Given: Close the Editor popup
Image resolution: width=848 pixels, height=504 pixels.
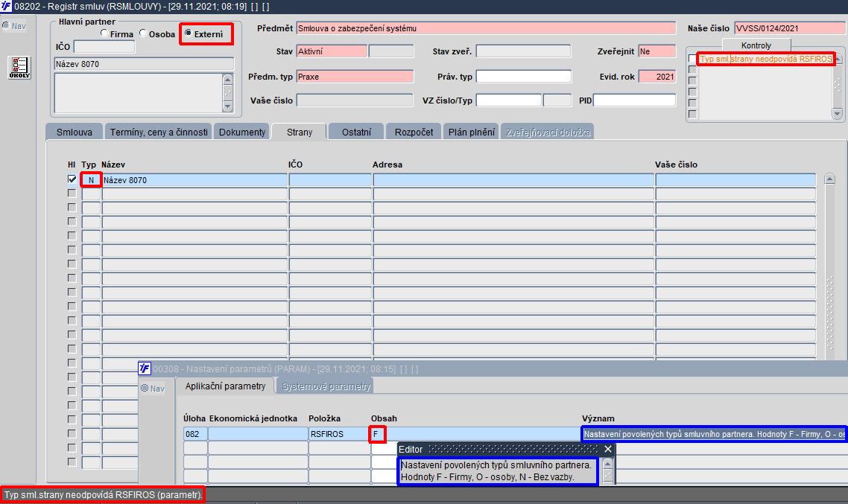Looking at the screenshot, I should tap(608, 449).
